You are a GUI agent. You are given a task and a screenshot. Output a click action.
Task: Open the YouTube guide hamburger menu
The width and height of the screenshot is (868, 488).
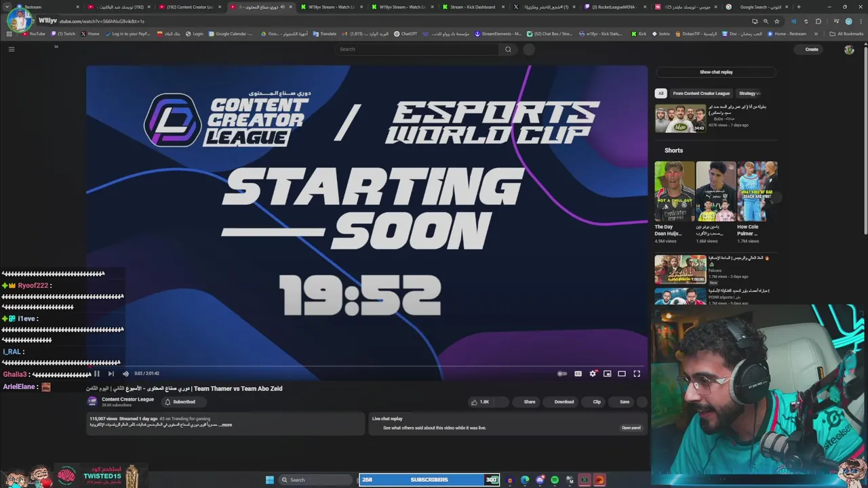(12, 49)
